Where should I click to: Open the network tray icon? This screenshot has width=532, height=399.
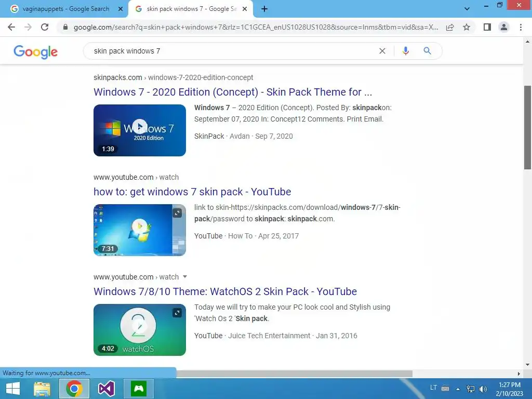(x=471, y=389)
